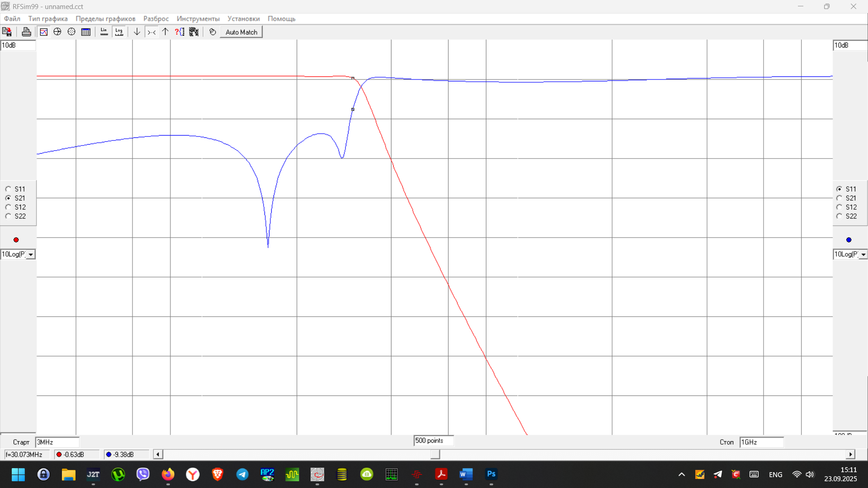Click the Старт frequency input field
868x488 pixels.
click(57, 442)
